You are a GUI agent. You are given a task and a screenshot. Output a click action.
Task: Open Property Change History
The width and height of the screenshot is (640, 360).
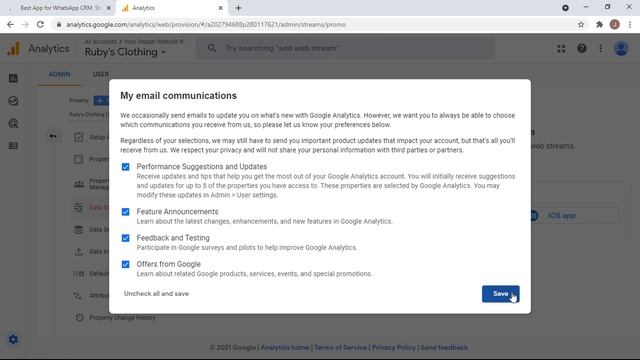pyautogui.click(x=122, y=318)
